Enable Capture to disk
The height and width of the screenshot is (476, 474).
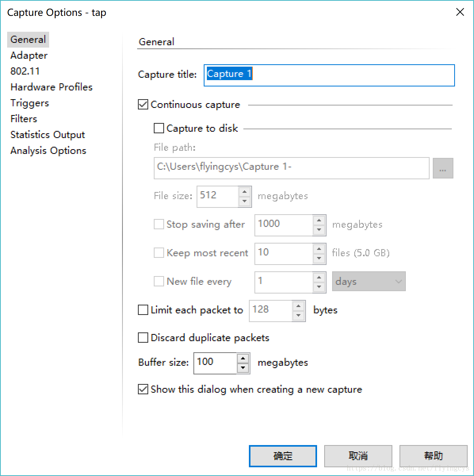[x=159, y=128]
